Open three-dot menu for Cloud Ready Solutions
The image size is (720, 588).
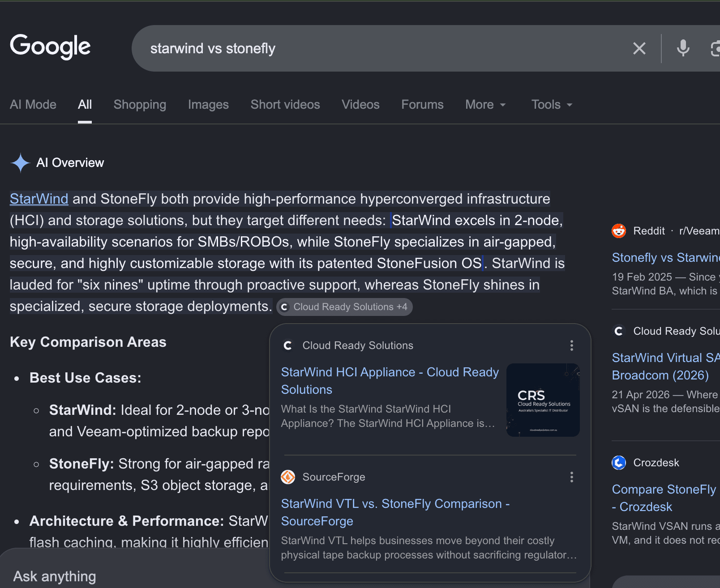(572, 345)
